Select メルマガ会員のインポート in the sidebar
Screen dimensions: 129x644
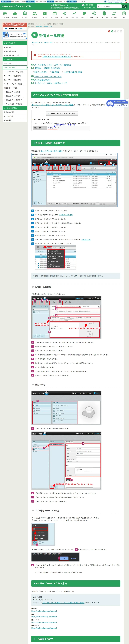coord(15,55)
